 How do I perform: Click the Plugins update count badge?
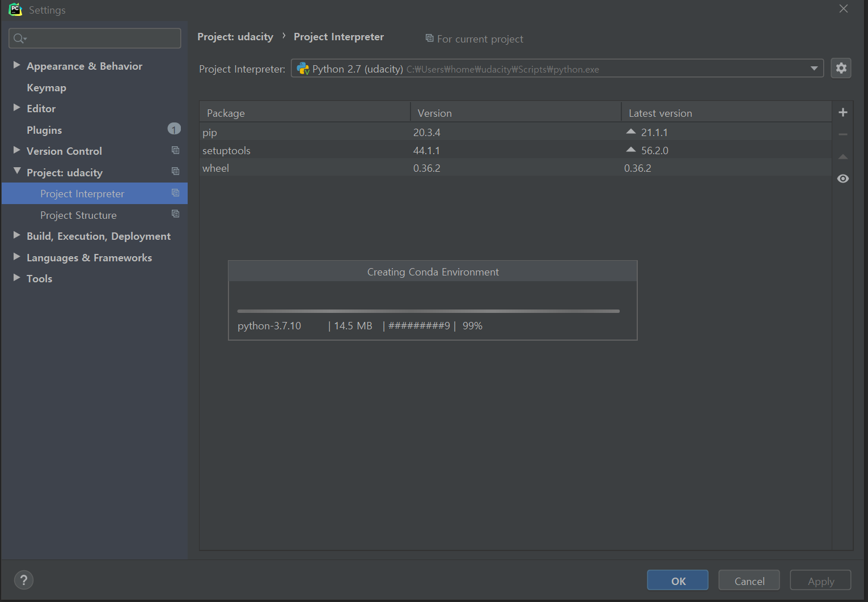click(174, 129)
